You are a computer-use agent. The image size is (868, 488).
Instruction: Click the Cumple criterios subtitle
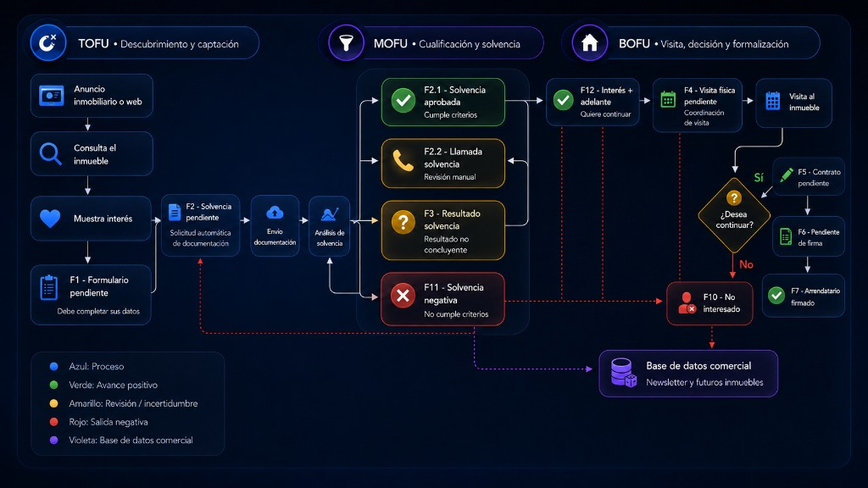pos(451,114)
